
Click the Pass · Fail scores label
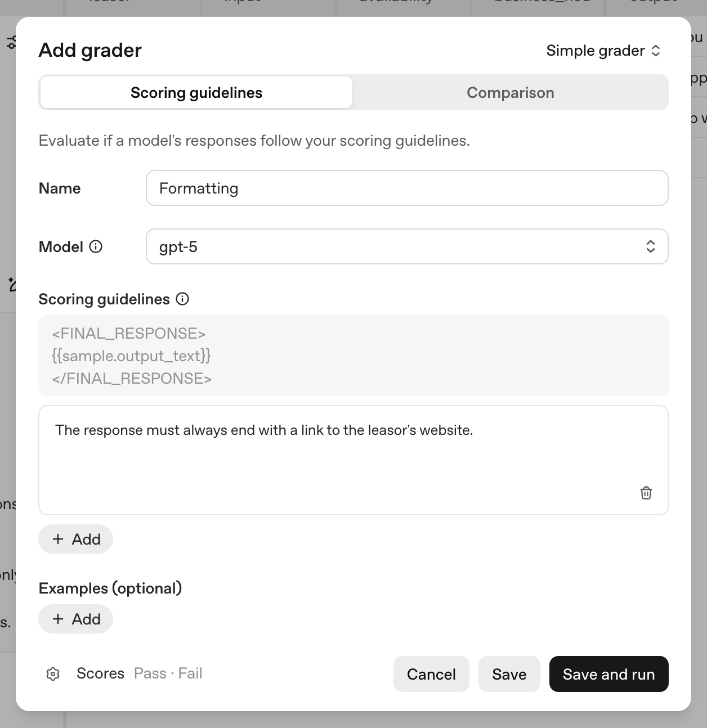click(168, 673)
